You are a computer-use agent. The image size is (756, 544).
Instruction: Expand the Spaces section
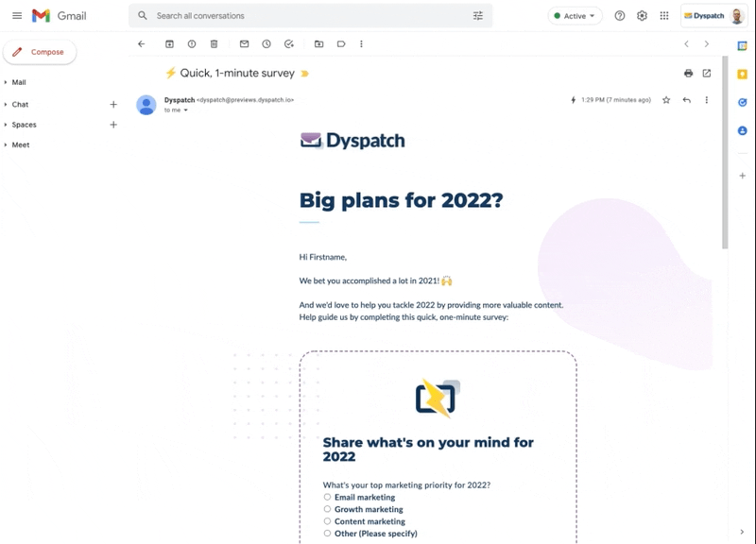tap(6, 125)
